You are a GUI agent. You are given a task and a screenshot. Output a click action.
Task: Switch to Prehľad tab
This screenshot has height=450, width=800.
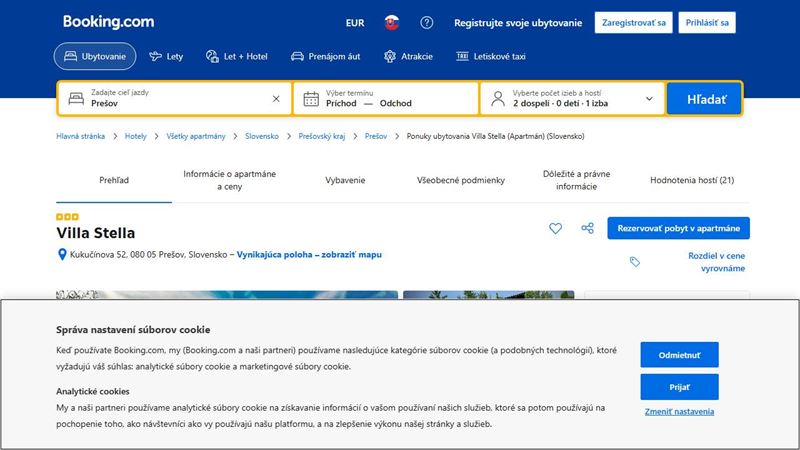click(x=114, y=180)
